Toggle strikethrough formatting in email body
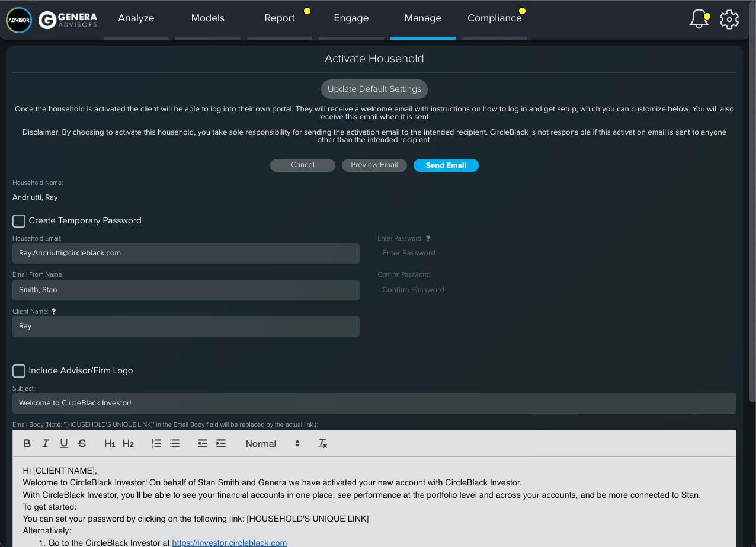 click(x=82, y=443)
